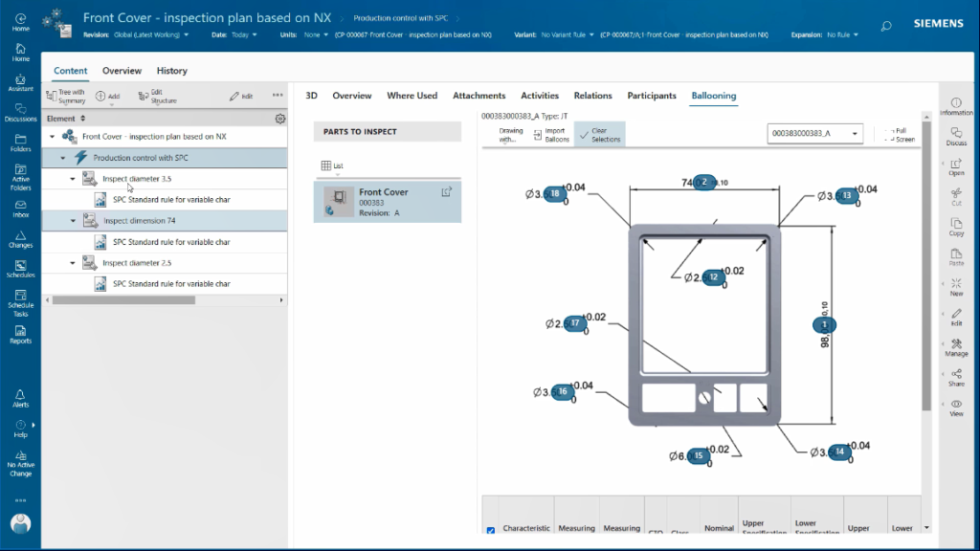Click the View eye command icon
980x551 pixels.
tap(956, 408)
